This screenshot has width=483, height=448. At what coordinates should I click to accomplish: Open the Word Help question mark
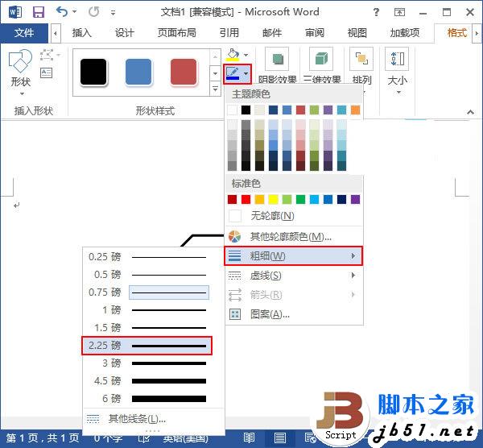point(376,12)
